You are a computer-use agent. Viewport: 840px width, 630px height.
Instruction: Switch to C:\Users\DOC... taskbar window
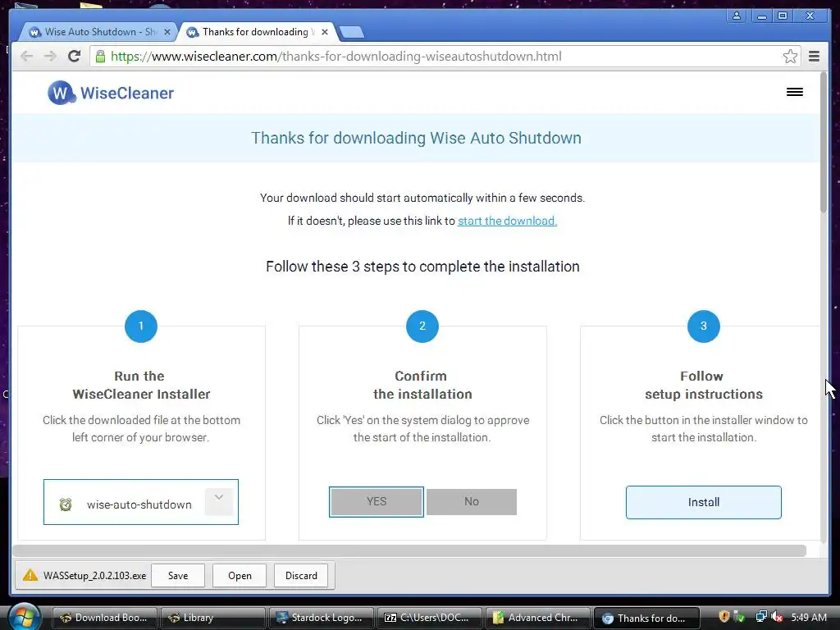point(430,618)
